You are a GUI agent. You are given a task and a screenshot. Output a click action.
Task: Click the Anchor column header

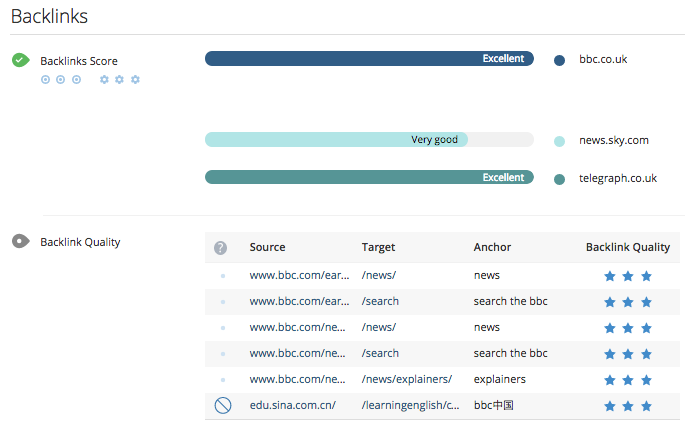(492, 247)
